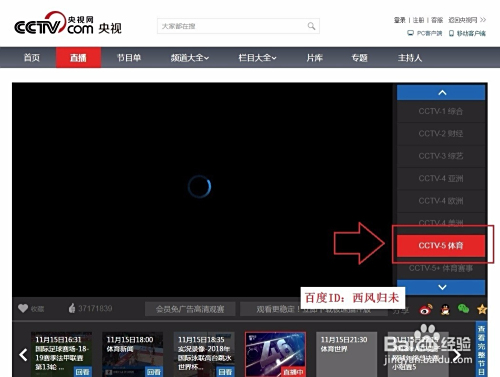Open 11月15日18:00 体育新闻 program thumbnail
The image size is (500, 377).
click(x=132, y=354)
